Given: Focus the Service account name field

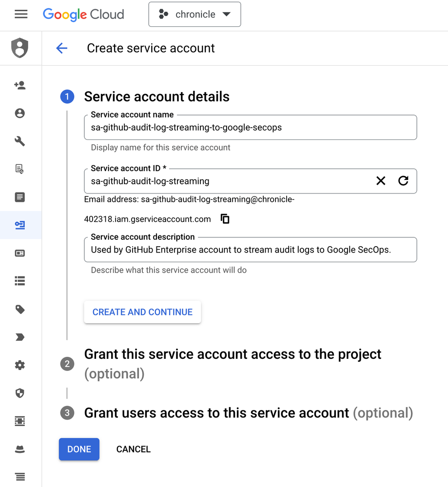Looking at the screenshot, I should (x=251, y=127).
